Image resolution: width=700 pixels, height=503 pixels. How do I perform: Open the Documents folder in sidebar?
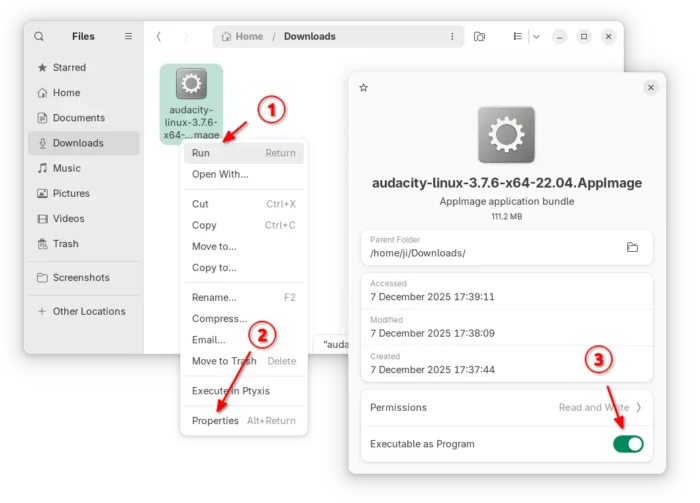78,118
